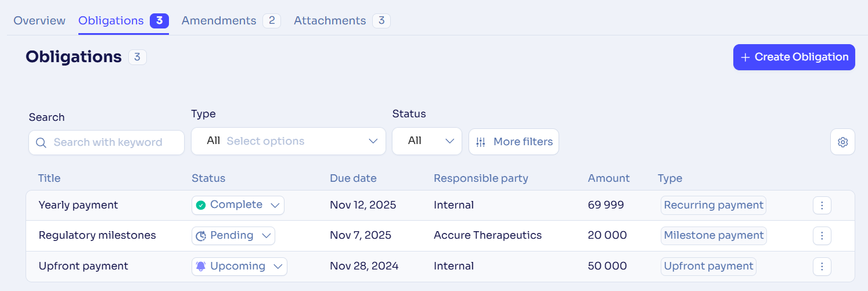Open the Regulatory milestones row actions menu
The image size is (868, 291).
pos(822,236)
